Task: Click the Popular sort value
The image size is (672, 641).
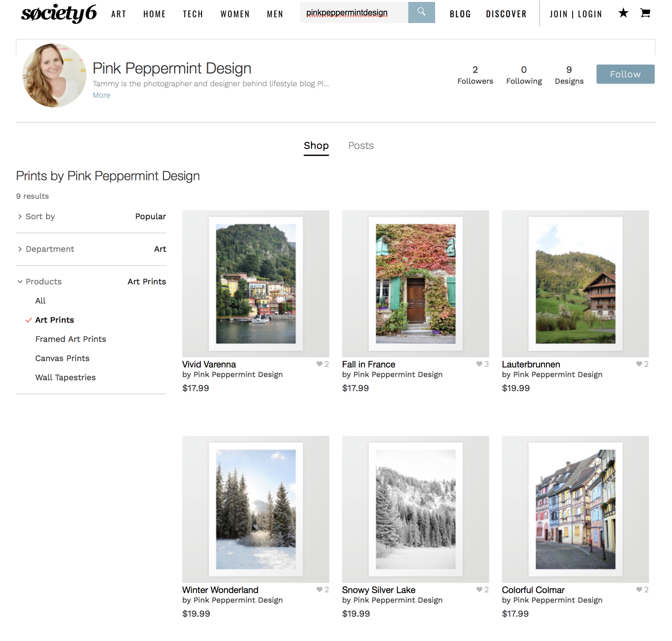Action: tap(150, 216)
